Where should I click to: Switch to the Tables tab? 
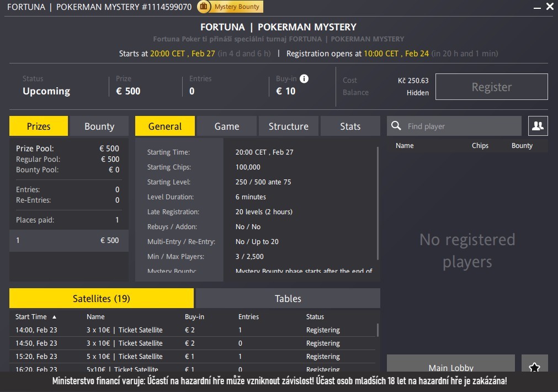(288, 298)
